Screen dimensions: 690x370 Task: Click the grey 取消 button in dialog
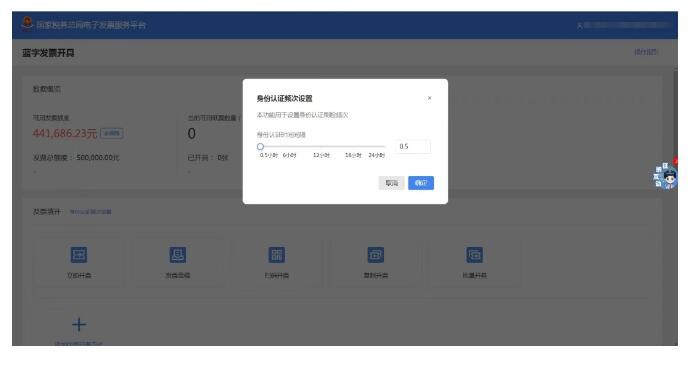pos(391,183)
